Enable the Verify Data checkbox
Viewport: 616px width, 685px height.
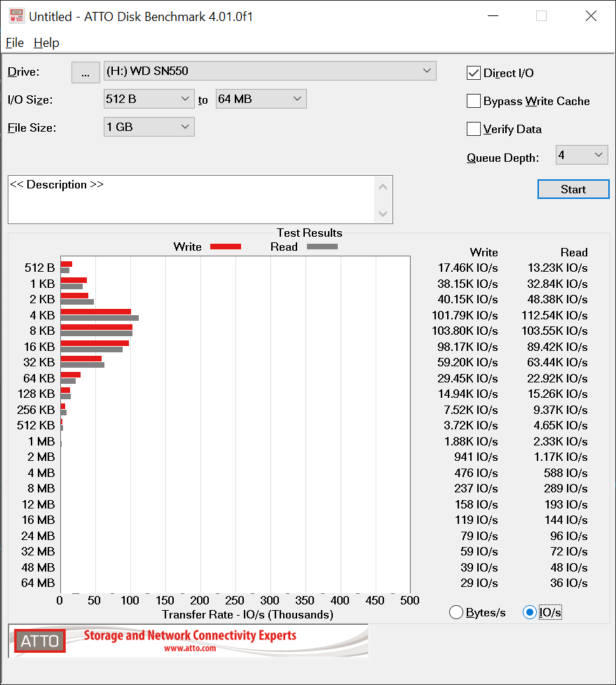click(x=474, y=129)
